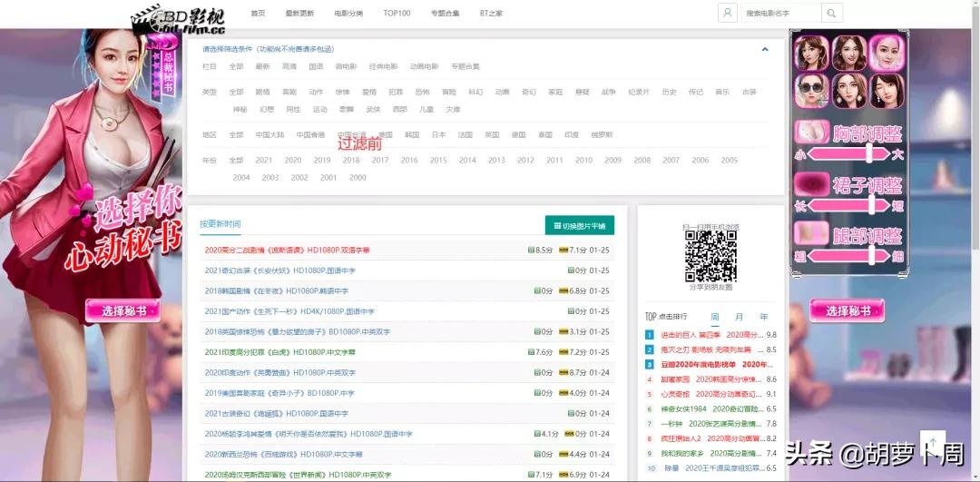Select the sunglasses woman thumbnail in ad
The image size is (980, 482).
811,92
